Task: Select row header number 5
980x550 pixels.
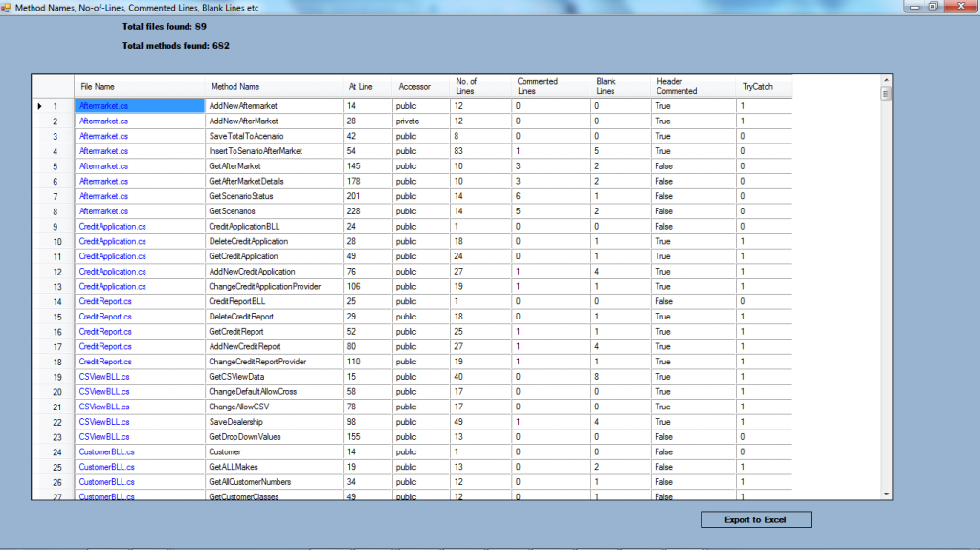Action: click(x=54, y=166)
